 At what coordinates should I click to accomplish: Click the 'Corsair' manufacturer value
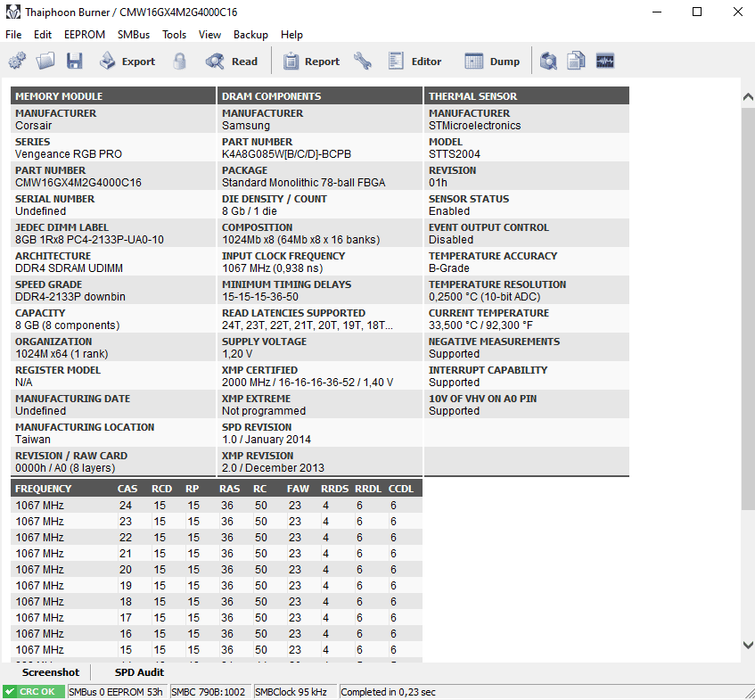[x=33, y=126]
